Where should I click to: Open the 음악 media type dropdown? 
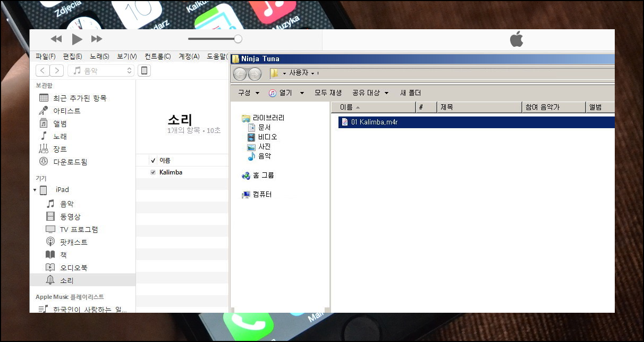coord(101,70)
